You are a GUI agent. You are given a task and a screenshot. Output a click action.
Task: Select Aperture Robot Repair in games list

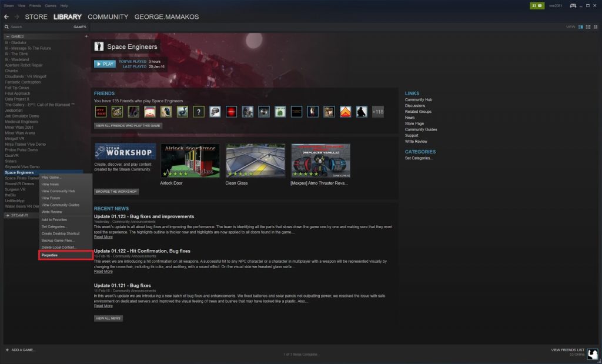(24, 65)
